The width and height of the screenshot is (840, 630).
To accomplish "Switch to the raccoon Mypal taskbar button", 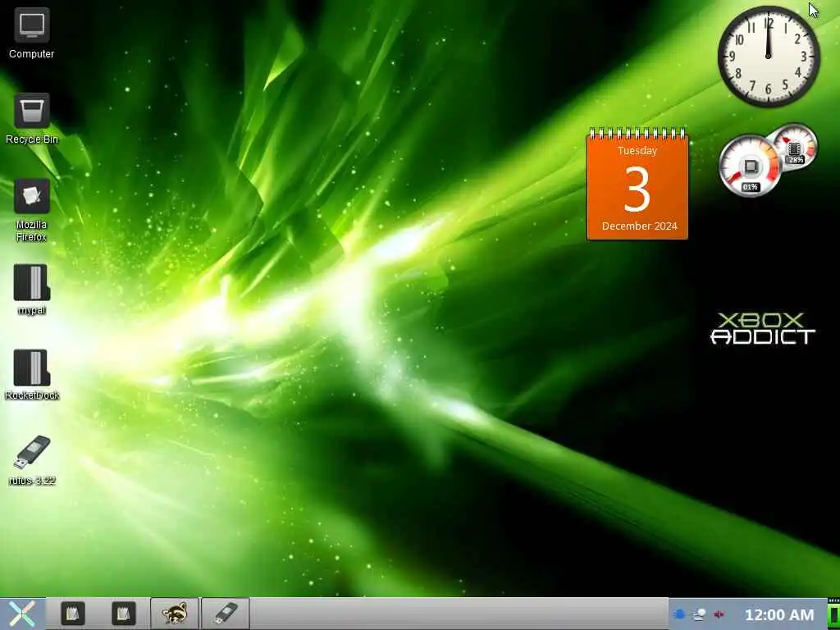I will pyautogui.click(x=175, y=614).
